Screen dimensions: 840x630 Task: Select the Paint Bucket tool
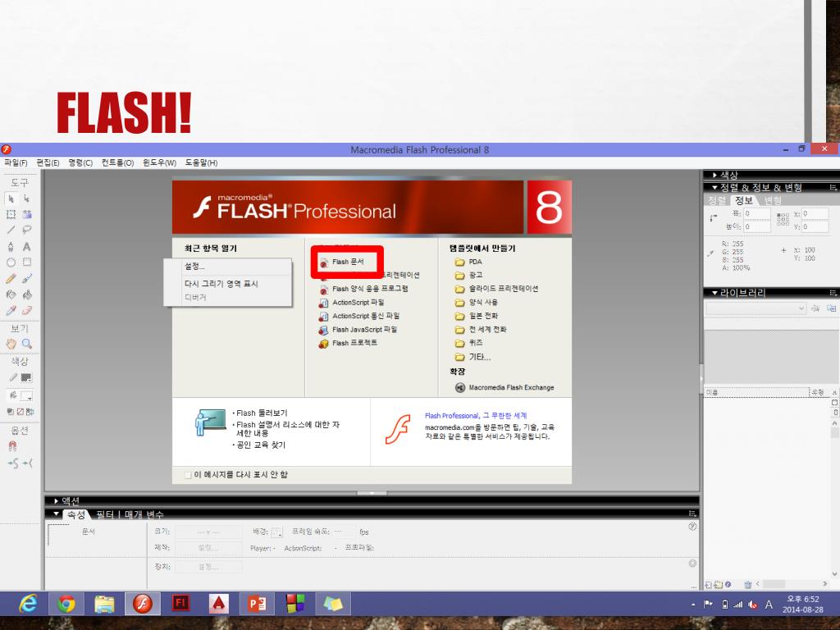27,294
